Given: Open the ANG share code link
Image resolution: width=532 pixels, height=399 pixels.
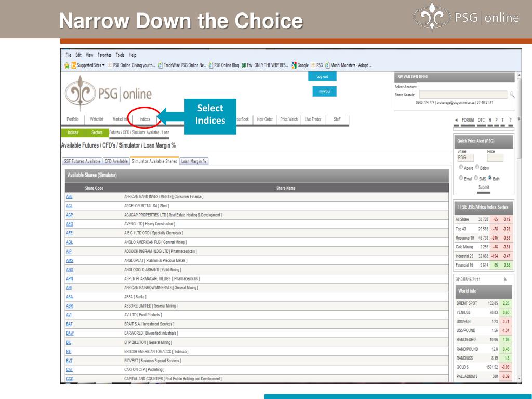Looking at the screenshot, I should pos(70,270).
